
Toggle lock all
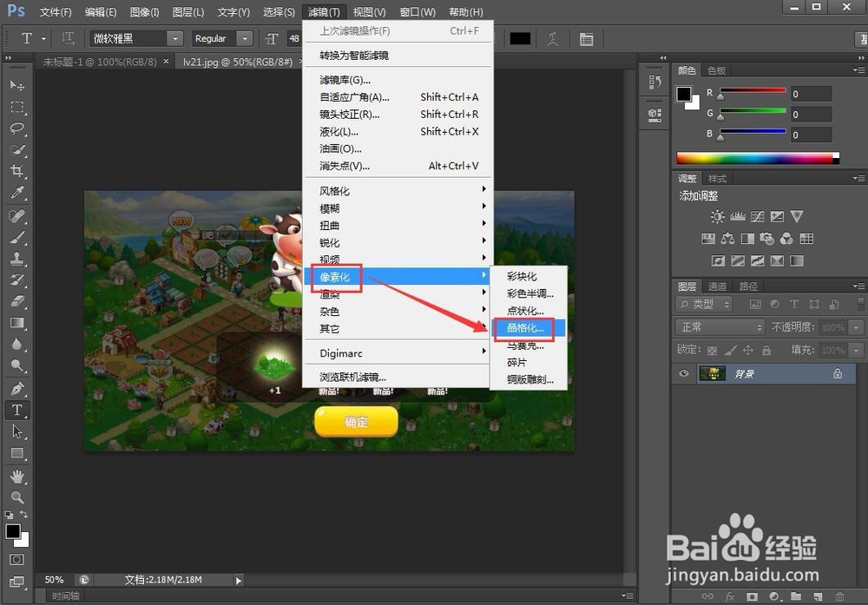[x=766, y=351]
